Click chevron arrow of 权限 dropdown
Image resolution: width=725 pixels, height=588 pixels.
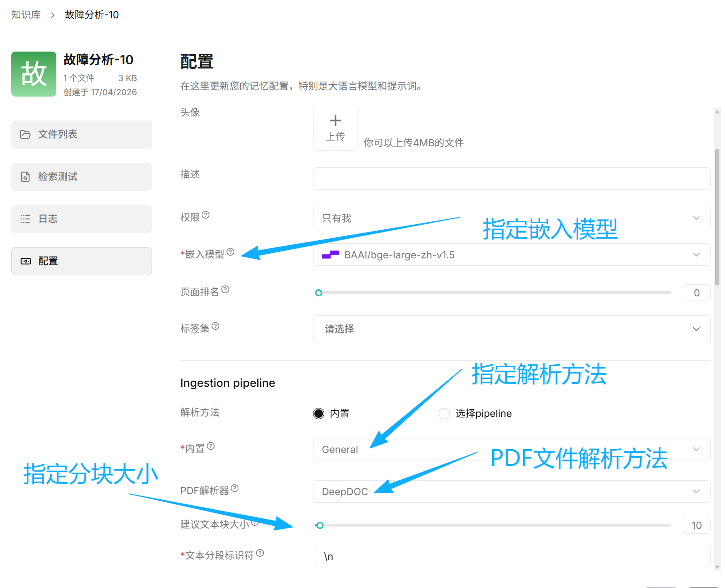696,218
